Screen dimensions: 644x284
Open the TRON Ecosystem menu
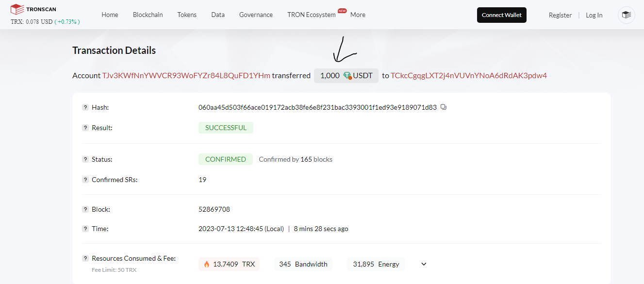tap(312, 15)
